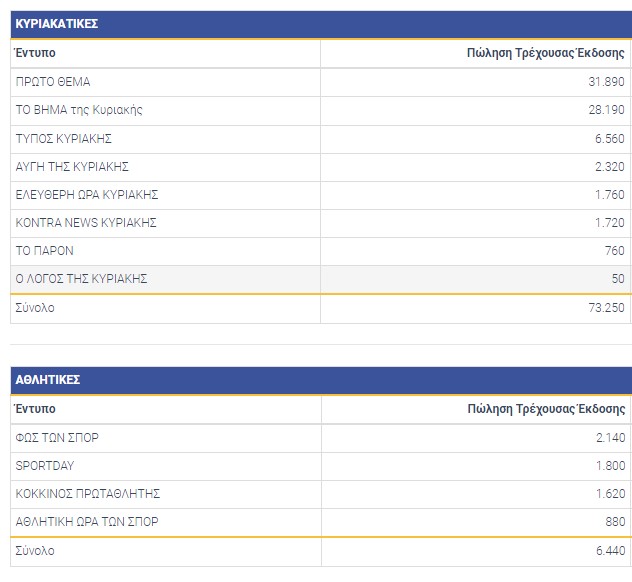The height and width of the screenshot is (582, 632).
Task: Select the ΠΡΩΤΟ ΘΕΜΑ newspaper name
Action: [x=53, y=82]
